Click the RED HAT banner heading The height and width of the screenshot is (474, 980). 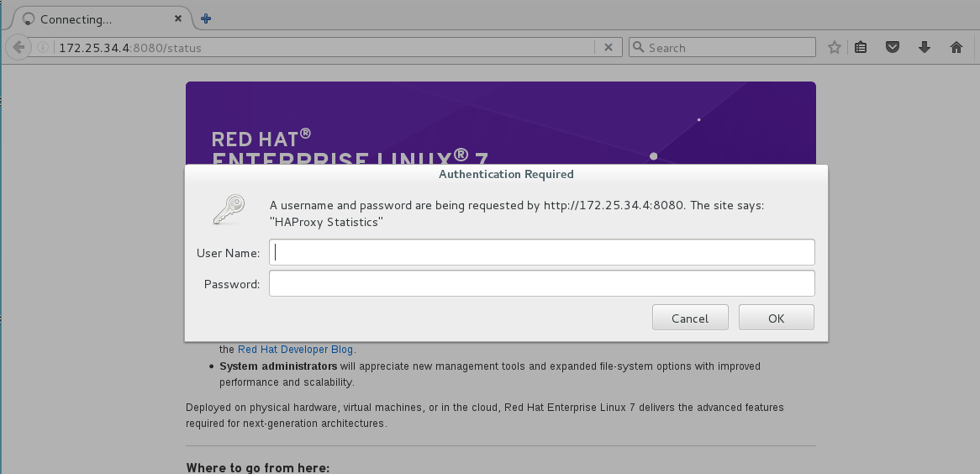(x=261, y=138)
